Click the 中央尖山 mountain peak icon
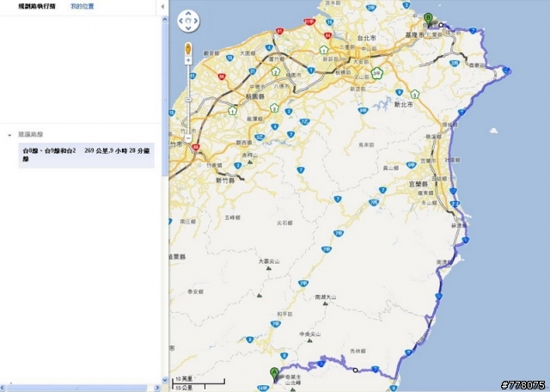Viewport: 550px width, 392px height. click(309, 340)
